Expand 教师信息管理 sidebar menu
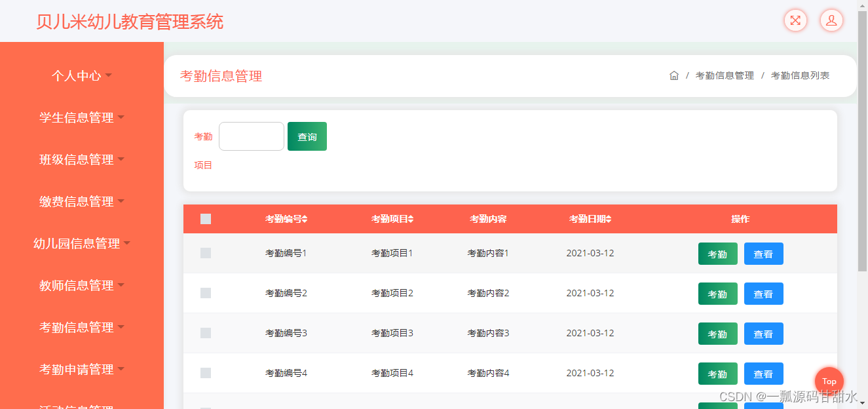 click(82, 286)
